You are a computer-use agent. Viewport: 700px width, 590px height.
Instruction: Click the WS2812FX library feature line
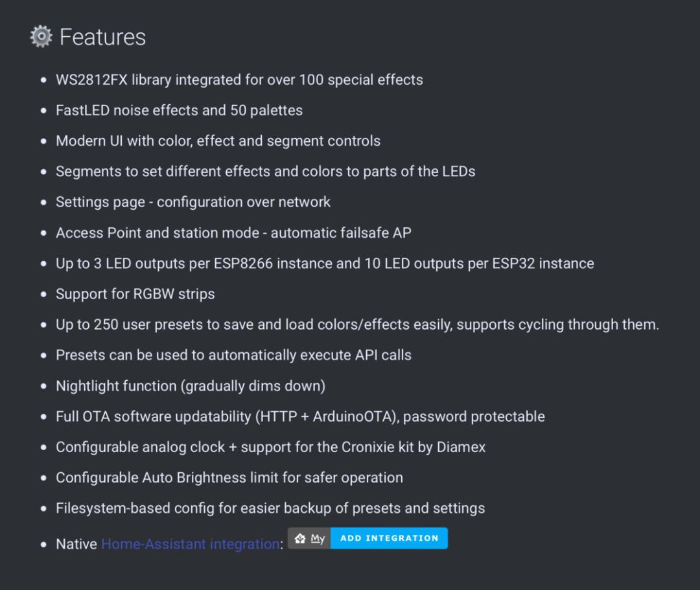pos(239,80)
